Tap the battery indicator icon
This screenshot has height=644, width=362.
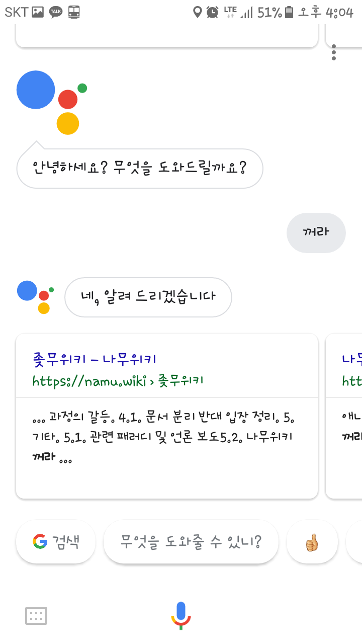point(289,12)
